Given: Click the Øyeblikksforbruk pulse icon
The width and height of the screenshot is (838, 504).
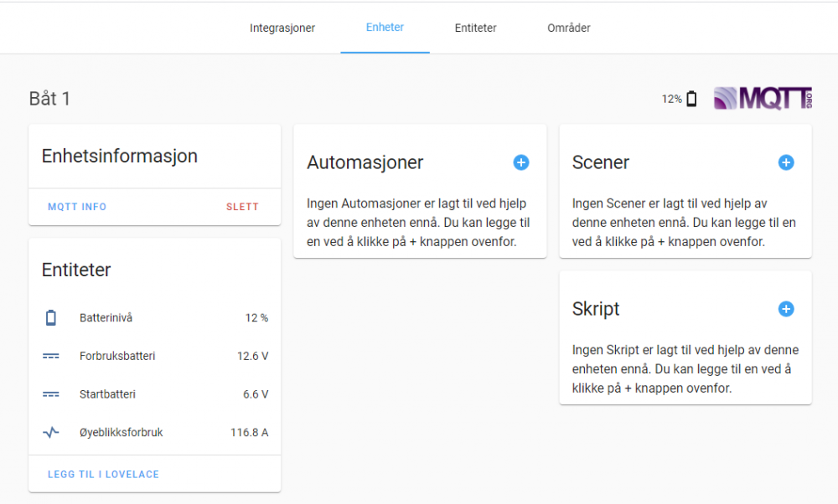Looking at the screenshot, I should 51,433.
